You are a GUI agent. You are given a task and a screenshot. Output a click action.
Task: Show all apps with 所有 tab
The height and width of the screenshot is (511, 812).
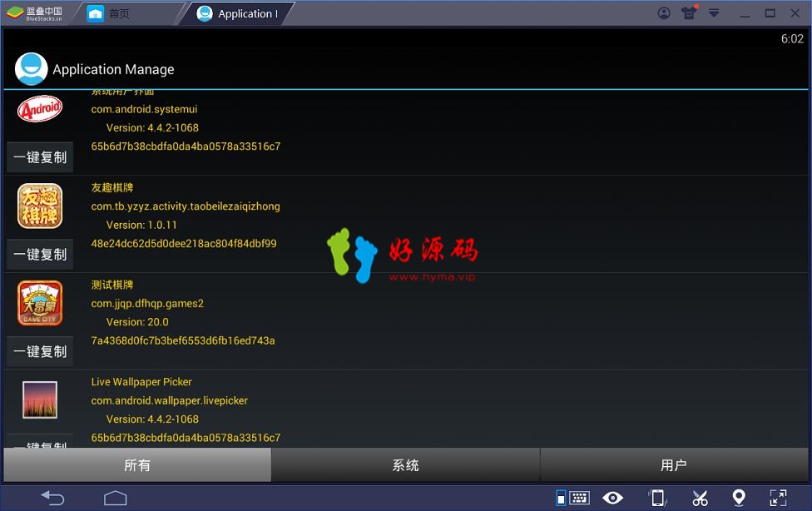[x=137, y=465]
